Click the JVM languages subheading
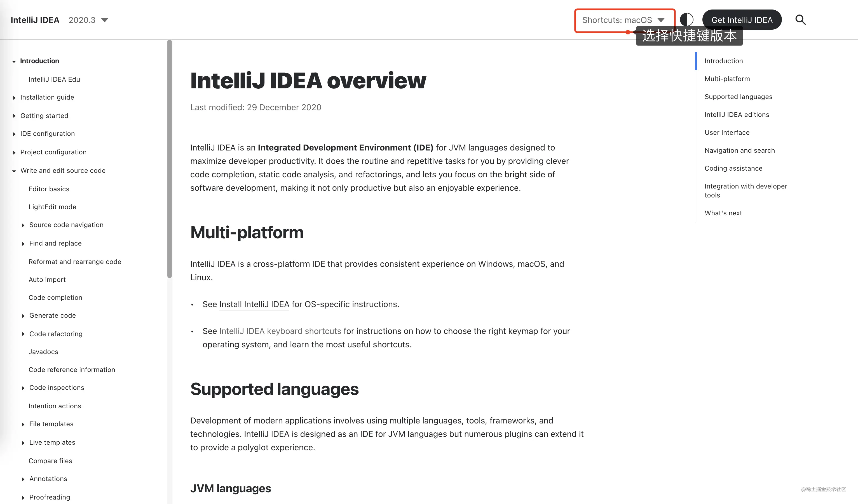This screenshot has height=504, width=858. click(x=231, y=489)
